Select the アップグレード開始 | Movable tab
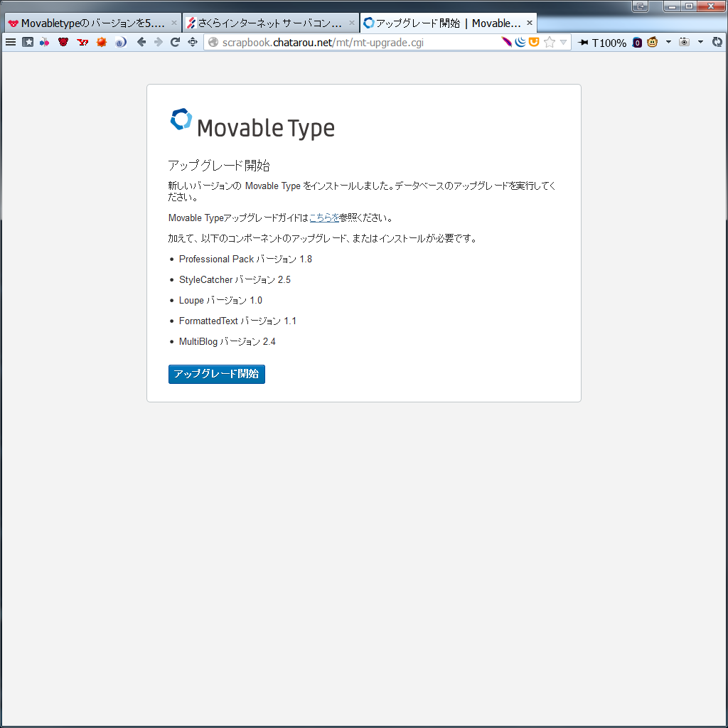 (x=448, y=23)
